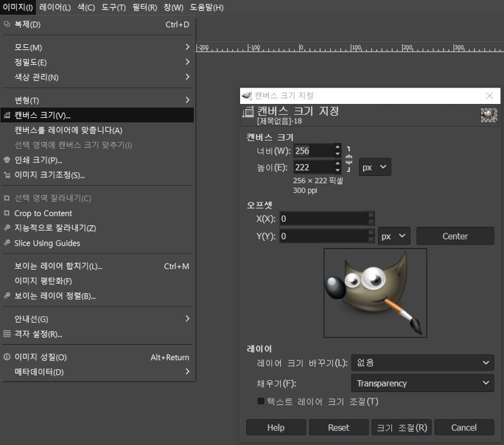Expand the 메타데이터(D) submenu
This screenshot has width=504, height=445.
(97, 372)
